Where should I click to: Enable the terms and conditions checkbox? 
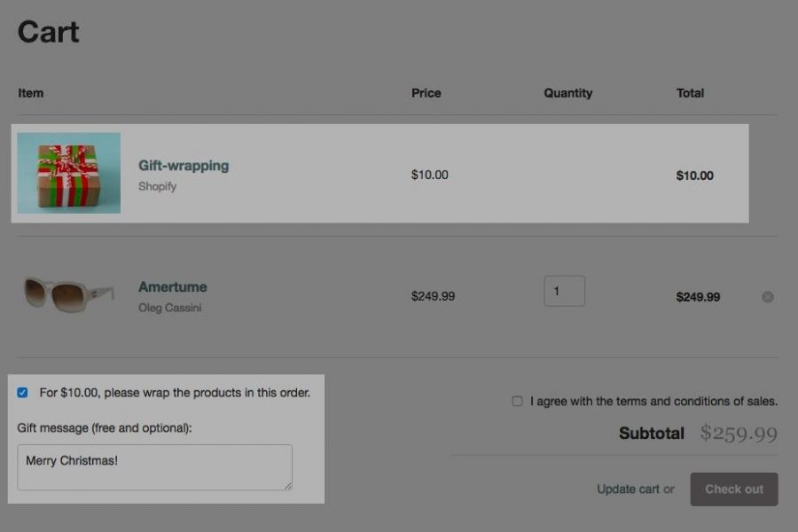coord(517,401)
